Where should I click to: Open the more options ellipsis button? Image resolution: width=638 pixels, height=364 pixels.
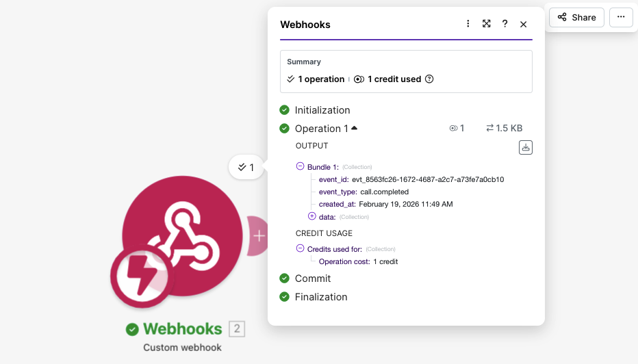620,17
